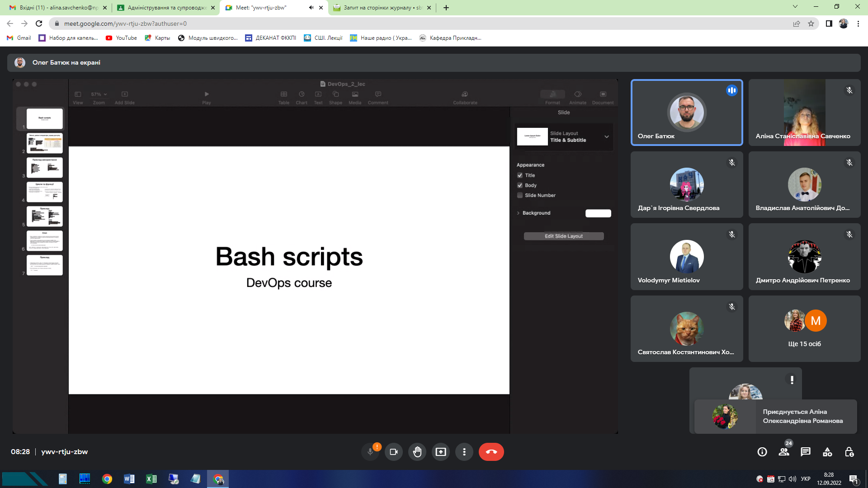
Task: Select slide 2 thumbnail
Action: (45, 143)
